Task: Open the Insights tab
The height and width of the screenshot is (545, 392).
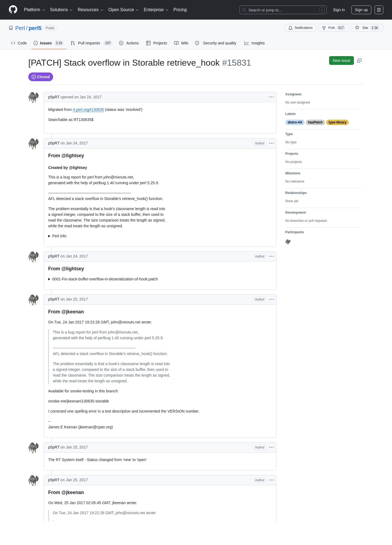Action: point(255,43)
